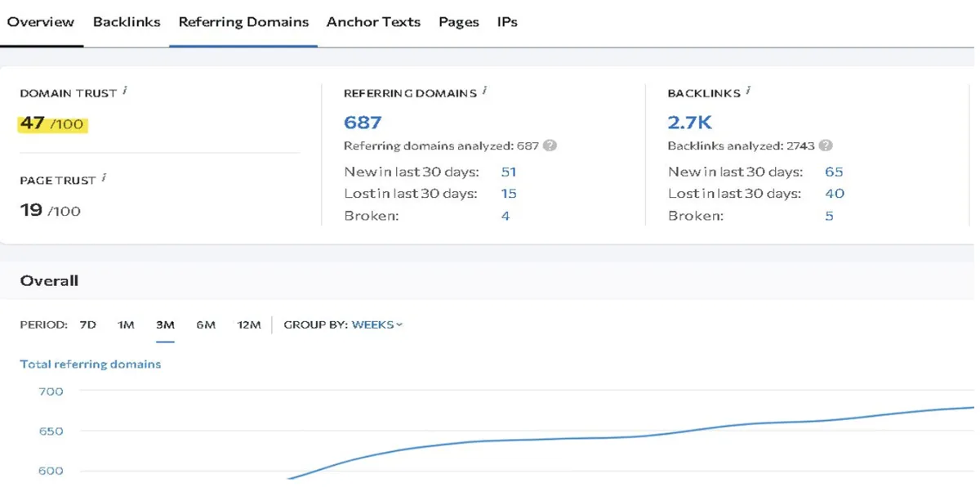
Task: Switch to the Anchor Texts tab
Action: coord(373,22)
